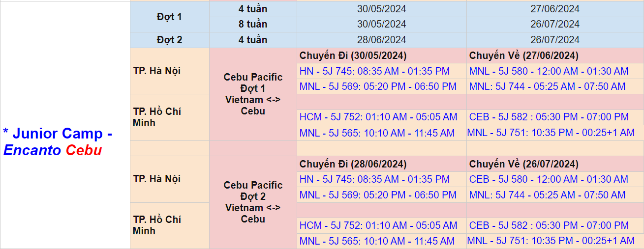Click the 28/06/2024 start date cell
The image size is (644, 249).
click(x=381, y=40)
